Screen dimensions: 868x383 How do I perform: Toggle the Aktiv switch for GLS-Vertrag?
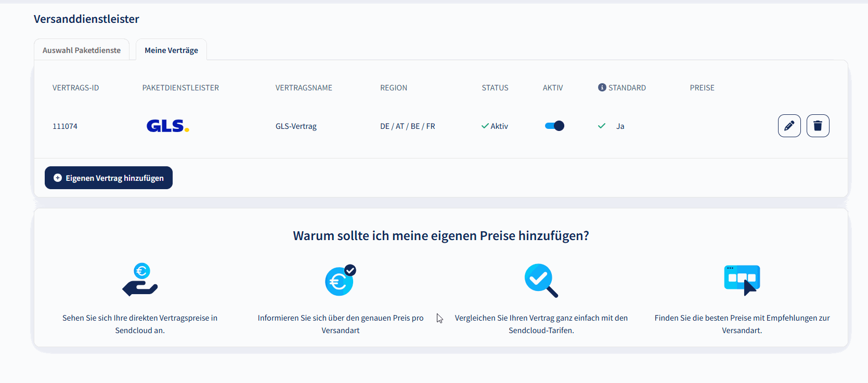[x=554, y=126]
